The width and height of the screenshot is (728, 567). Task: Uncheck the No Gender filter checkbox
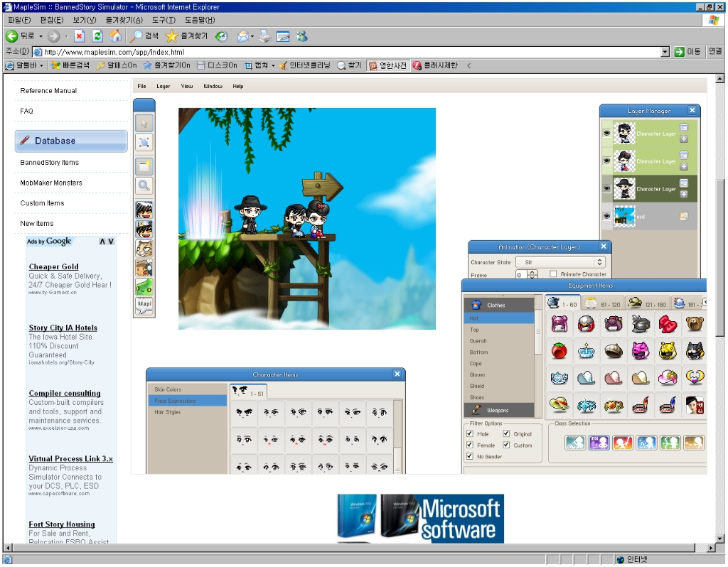pos(469,456)
